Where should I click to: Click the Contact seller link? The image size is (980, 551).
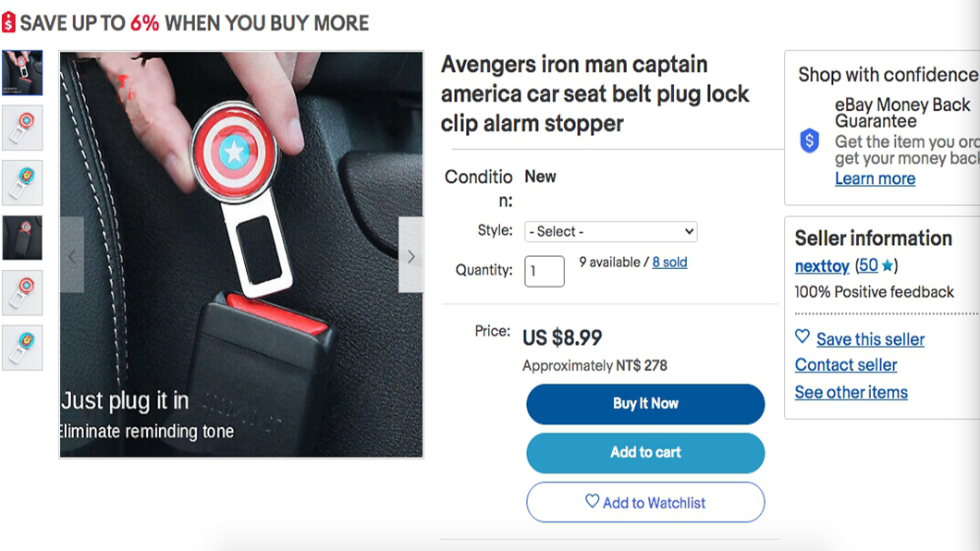[846, 365]
